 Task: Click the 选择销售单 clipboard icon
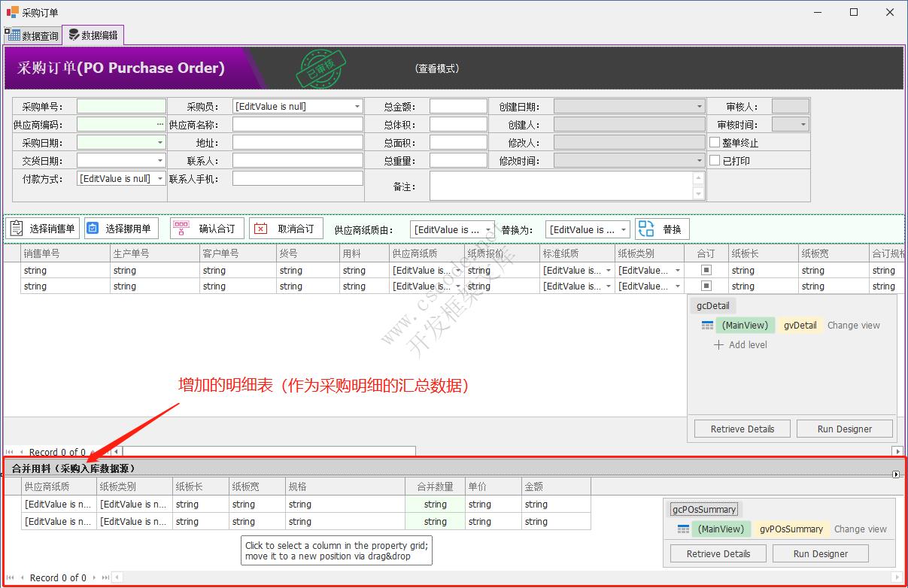pyautogui.click(x=17, y=228)
